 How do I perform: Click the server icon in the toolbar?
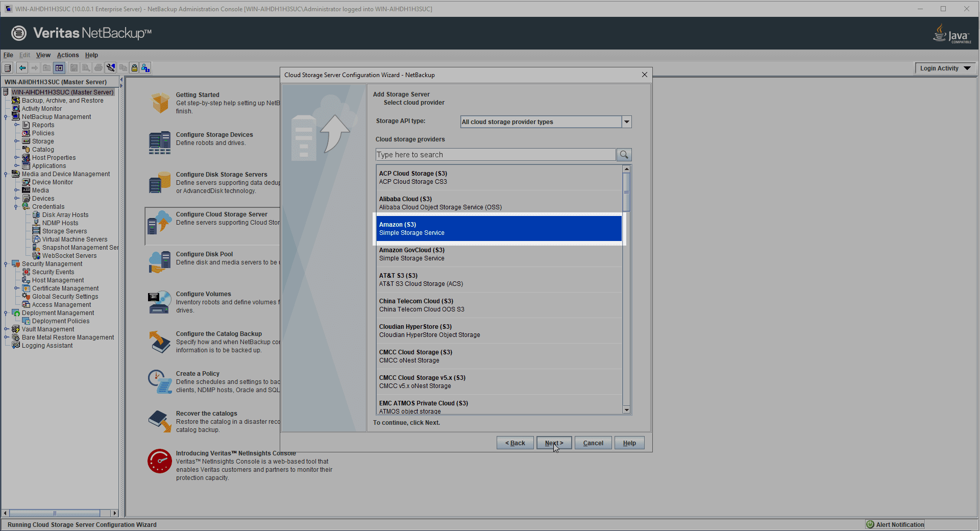point(8,68)
